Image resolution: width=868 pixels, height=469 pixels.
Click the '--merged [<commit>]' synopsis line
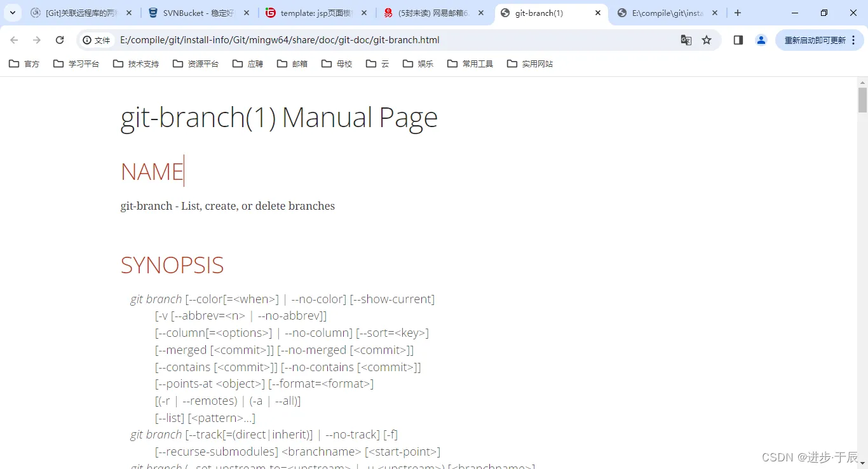tap(284, 350)
